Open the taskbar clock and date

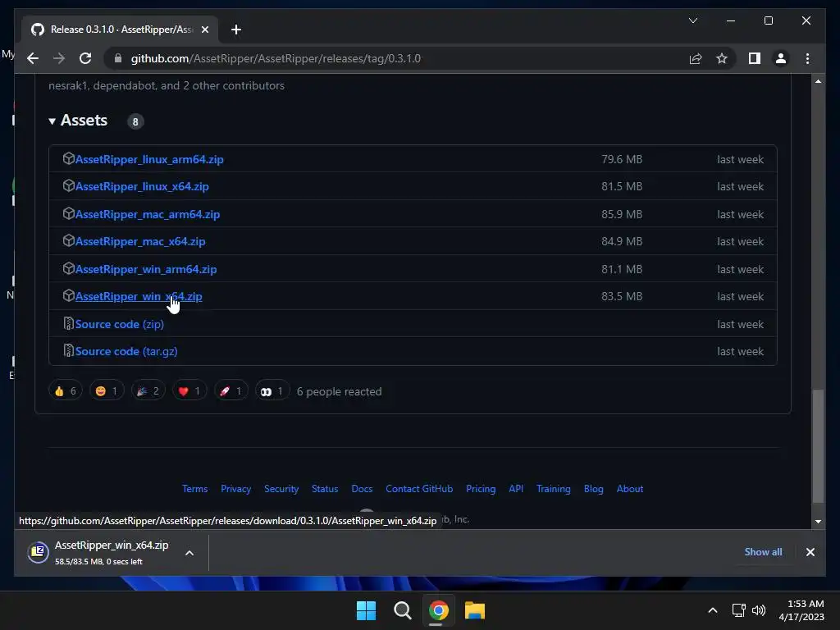(x=802, y=610)
